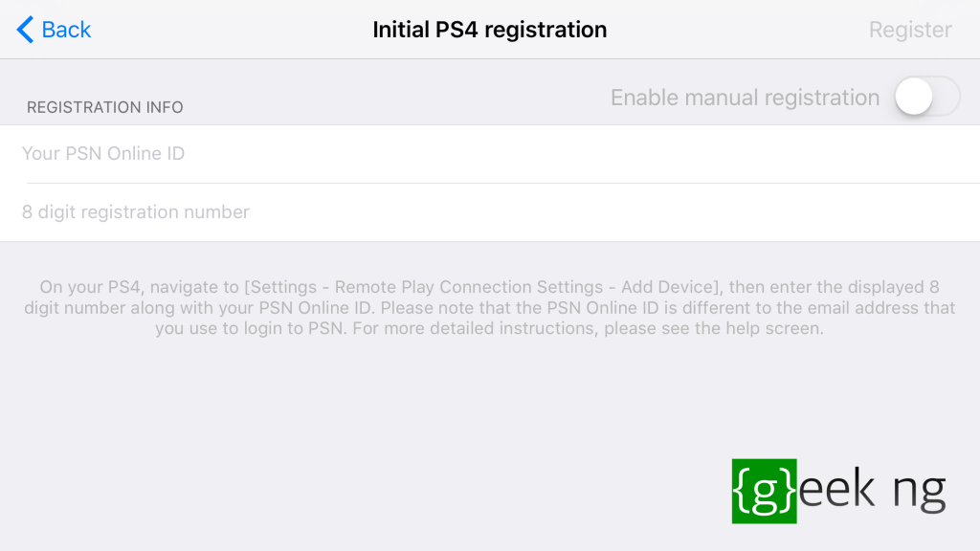The width and height of the screenshot is (980, 551).
Task: Click the instruction paragraph about PS4 settings
Action: click(489, 307)
